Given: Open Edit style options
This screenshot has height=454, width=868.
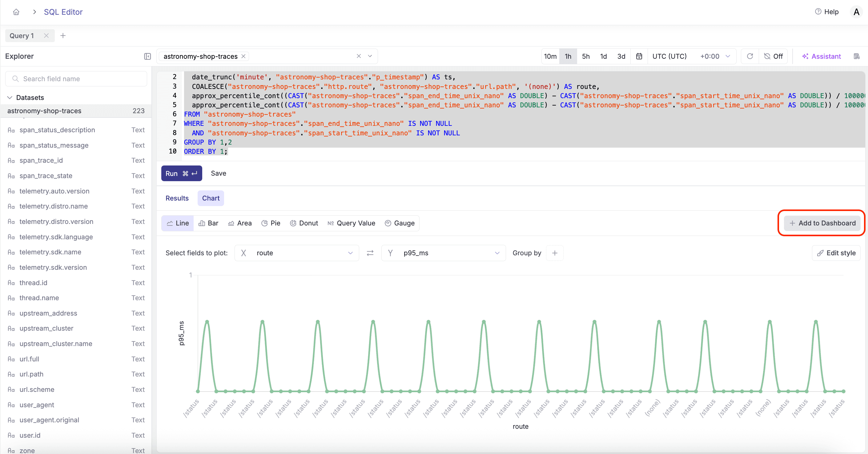Looking at the screenshot, I should (836, 253).
